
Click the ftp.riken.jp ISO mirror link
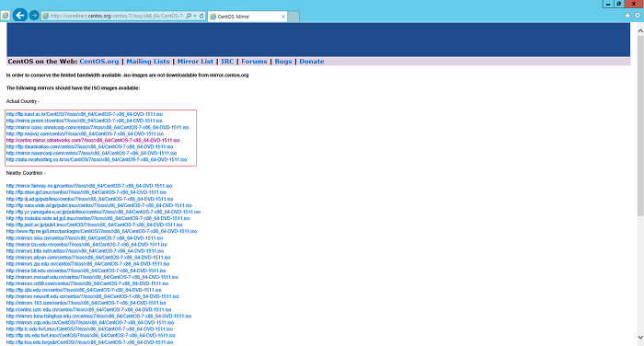(86, 192)
